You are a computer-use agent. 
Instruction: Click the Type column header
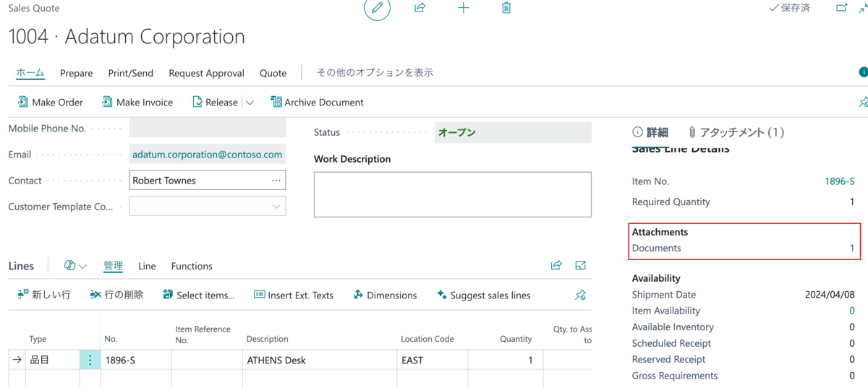pyautogui.click(x=38, y=339)
